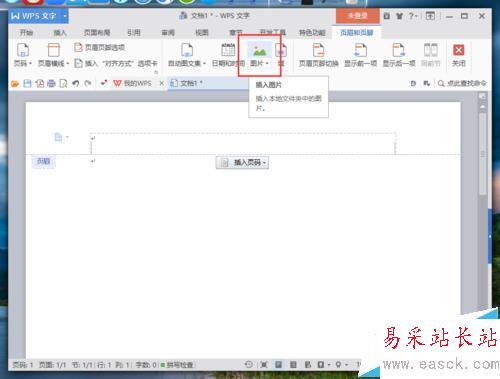500x379 pixels.
Task: Click the backup clock icon in status bar
Action: click(249, 364)
